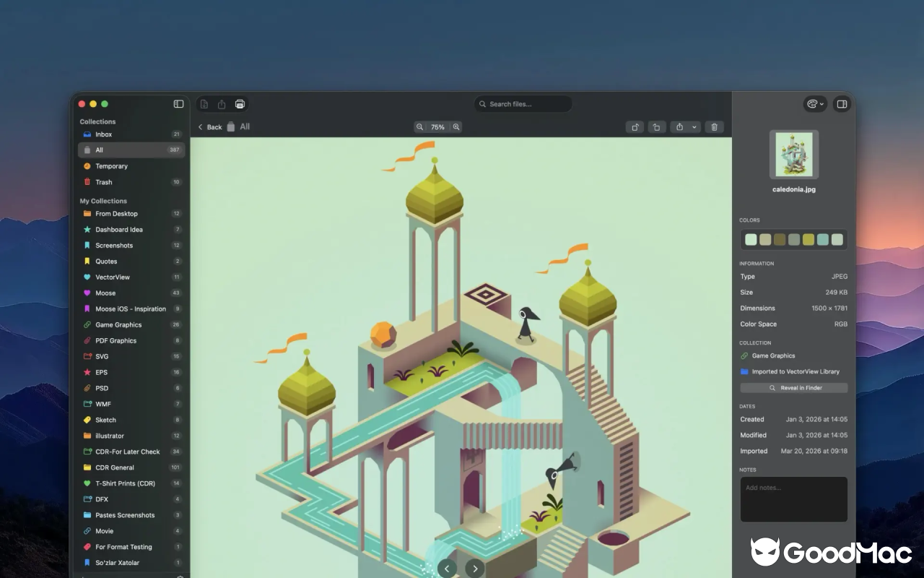Go Back to the library
Image resolution: width=924 pixels, height=578 pixels.
coord(210,127)
